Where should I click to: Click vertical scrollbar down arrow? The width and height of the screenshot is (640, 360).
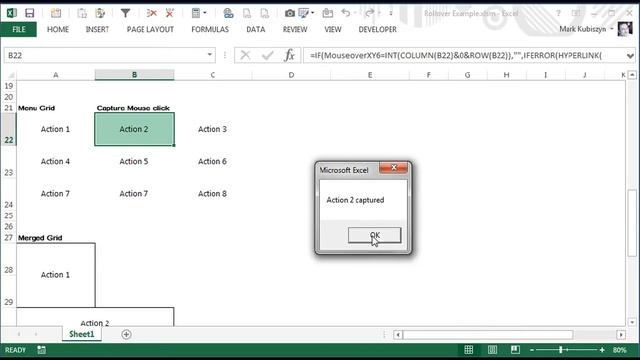[x=632, y=322]
